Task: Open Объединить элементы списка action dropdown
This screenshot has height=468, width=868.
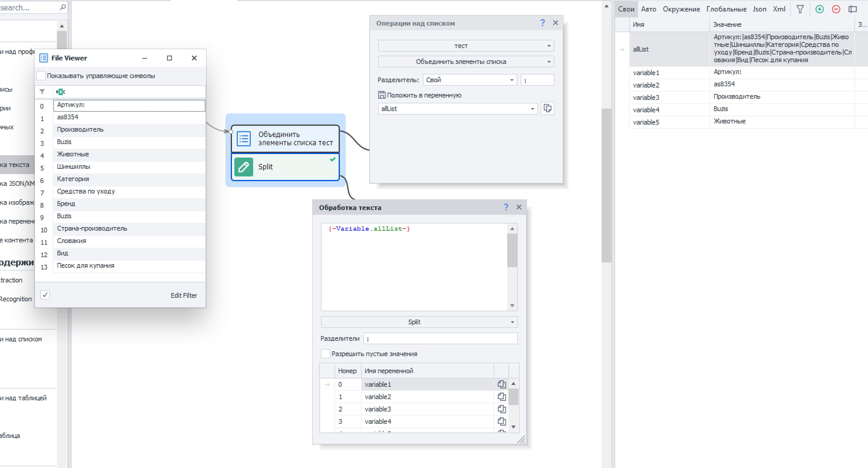Action: (466, 62)
